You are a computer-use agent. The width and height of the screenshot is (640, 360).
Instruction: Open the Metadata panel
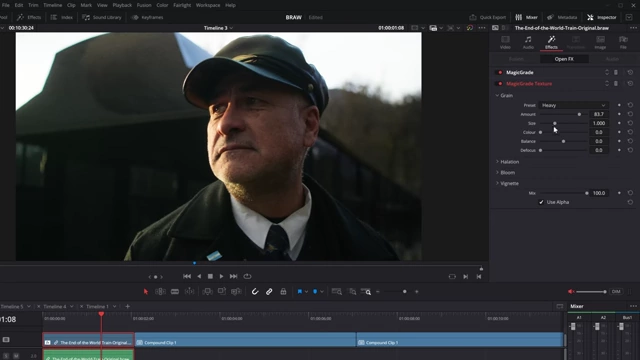point(562,17)
